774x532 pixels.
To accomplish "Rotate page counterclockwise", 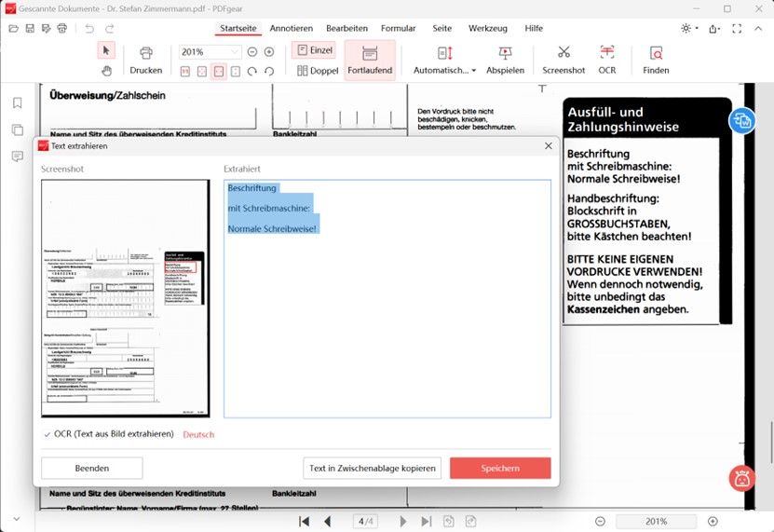I will [x=269, y=72].
